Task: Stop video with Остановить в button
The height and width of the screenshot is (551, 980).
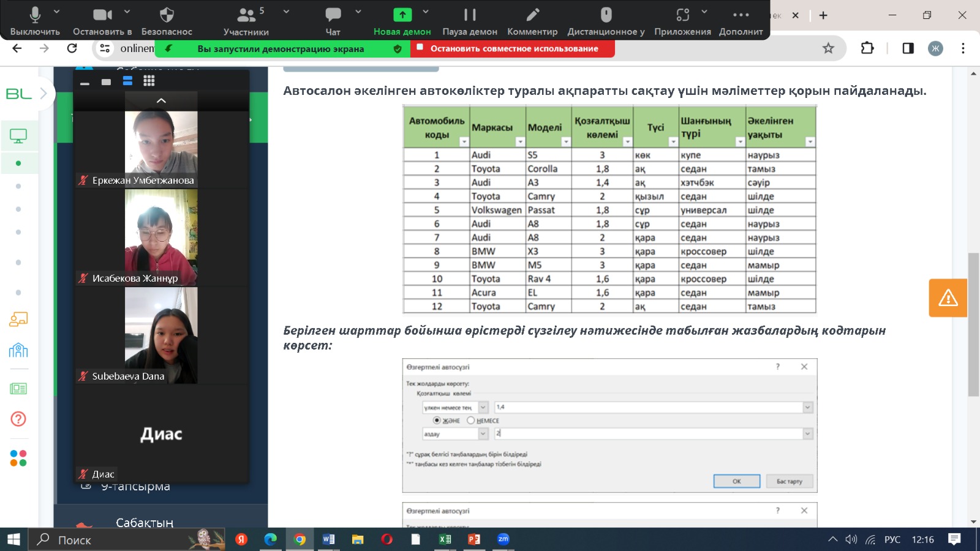Action: click(x=102, y=21)
